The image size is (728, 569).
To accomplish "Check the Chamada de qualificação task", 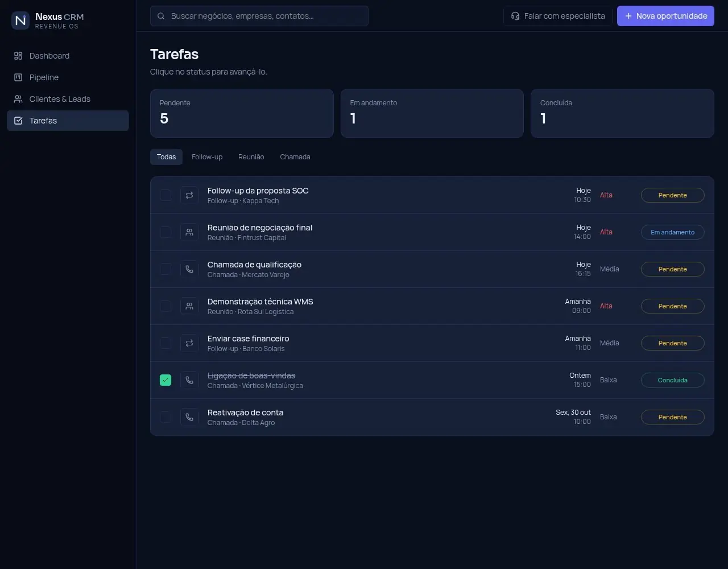I will click(166, 269).
